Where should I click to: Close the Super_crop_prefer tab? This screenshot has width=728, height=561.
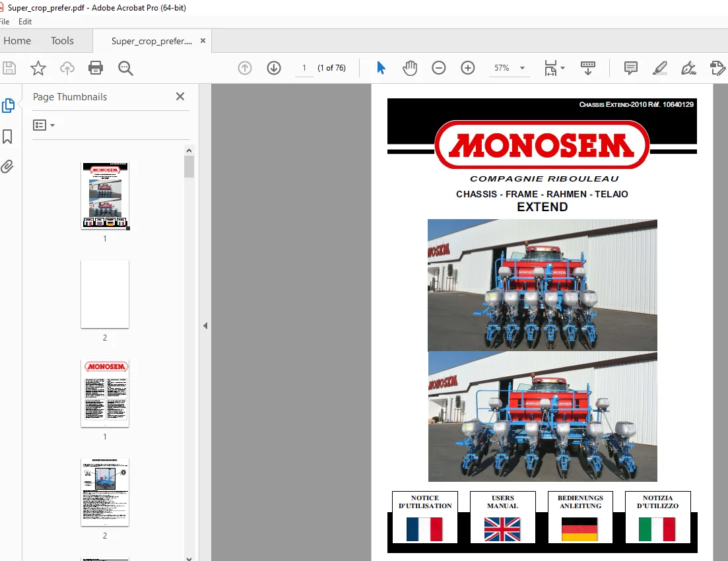click(x=203, y=40)
